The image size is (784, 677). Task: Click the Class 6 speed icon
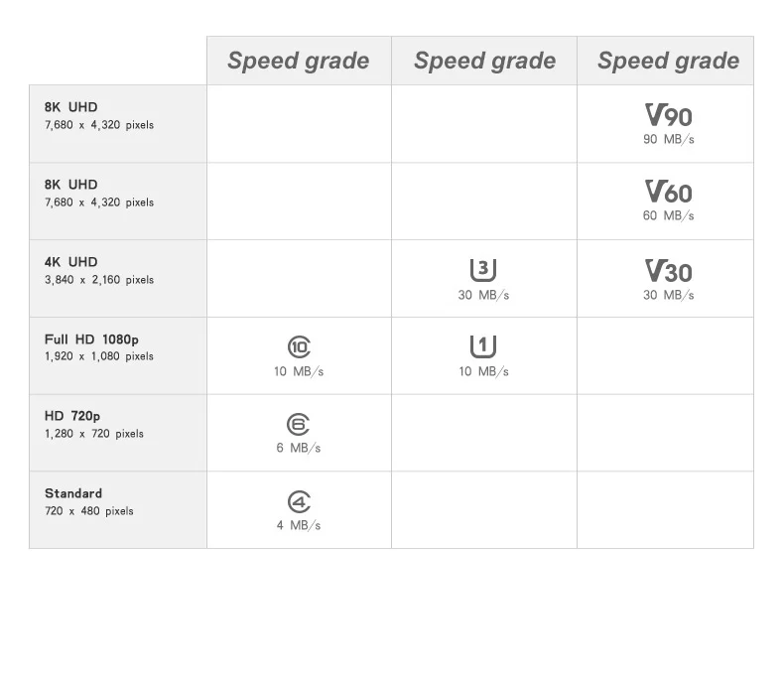299,424
